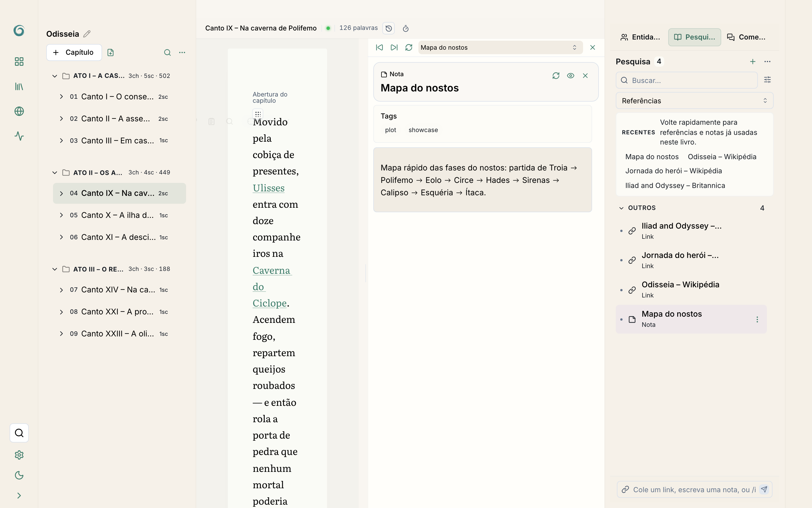The height and width of the screenshot is (508, 812).
Task: Open chapter list more options menu
Action: point(182,52)
